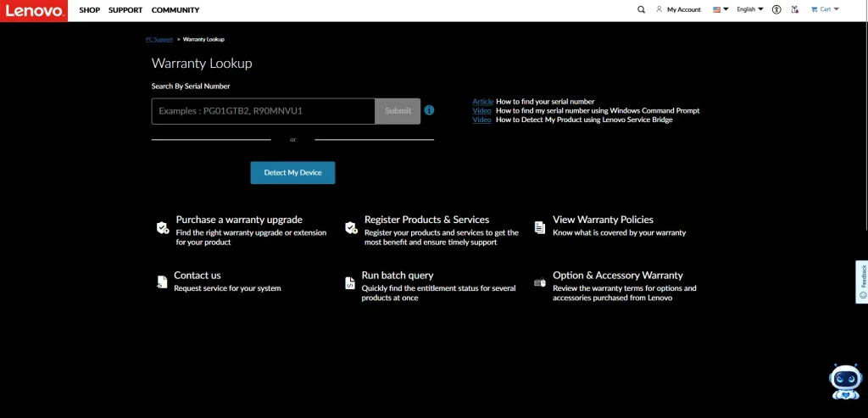
Task: Click 'Know what is covered by your warranty' text
Action: [x=619, y=232]
